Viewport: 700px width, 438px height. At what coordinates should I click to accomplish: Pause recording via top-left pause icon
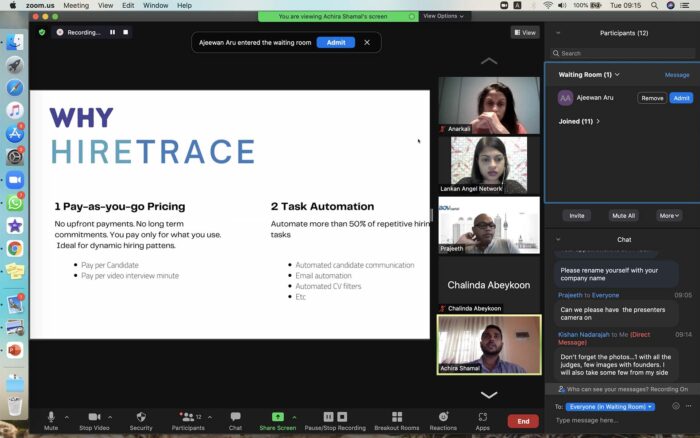[x=112, y=32]
